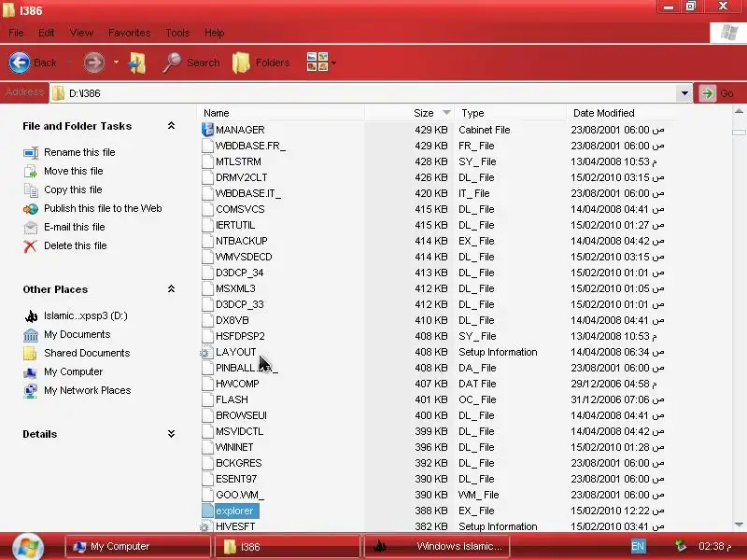Open the Start orb button

point(28,547)
